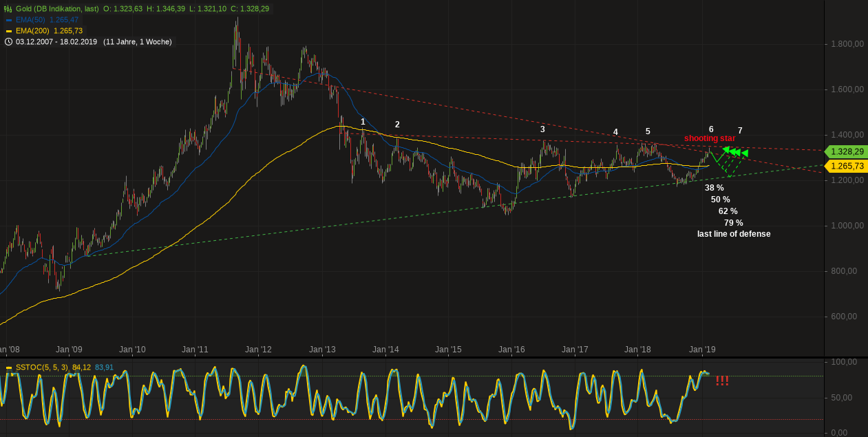Click the SSTOC indicator line marker icon
This screenshot has height=437, width=868.
pyautogui.click(x=9, y=367)
